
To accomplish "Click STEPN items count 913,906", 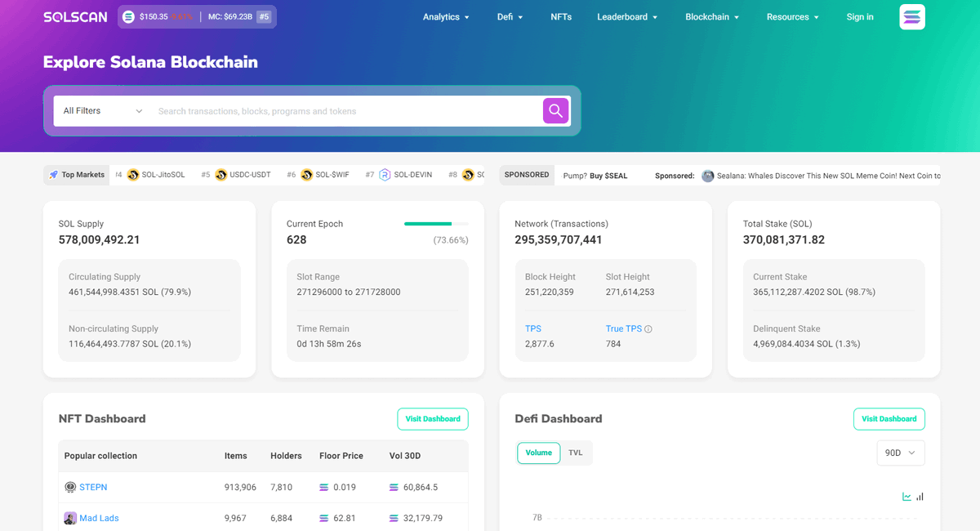I will 240,488.
